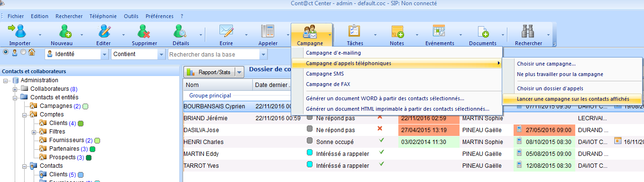Open the Fichier menu
The width and height of the screenshot is (644, 182).
(x=16, y=16)
